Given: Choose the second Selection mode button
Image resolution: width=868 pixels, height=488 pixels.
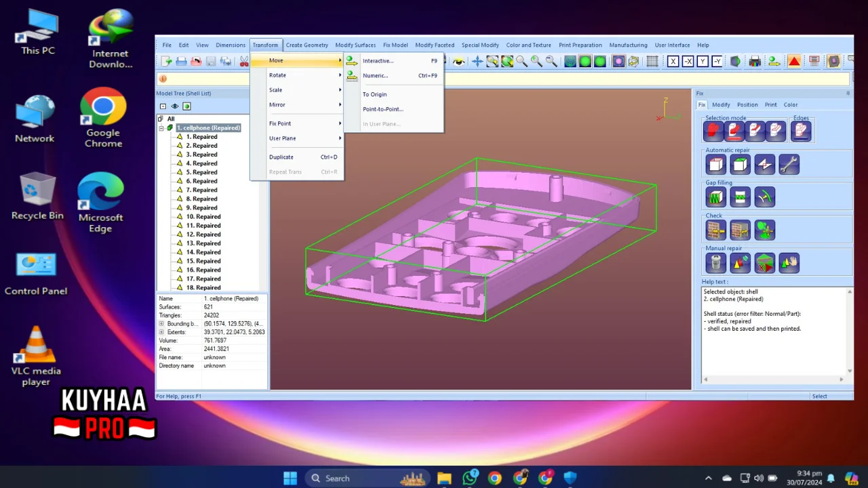Looking at the screenshot, I should [734, 131].
